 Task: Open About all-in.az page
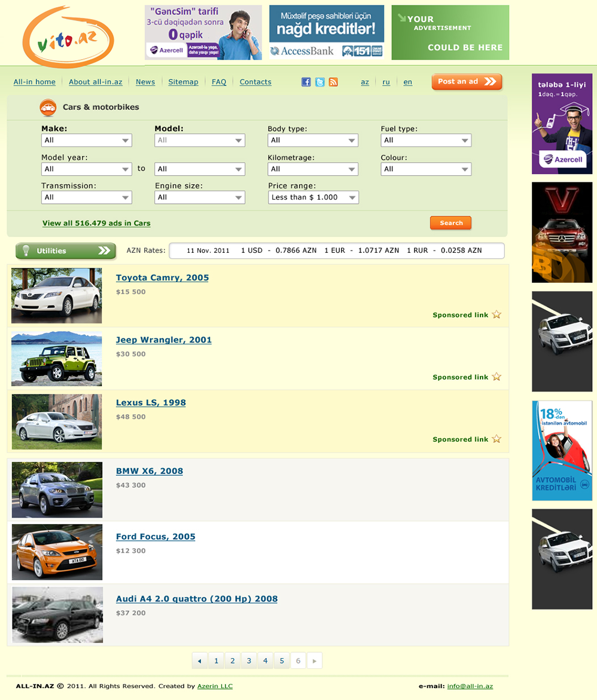pyautogui.click(x=96, y=82)
